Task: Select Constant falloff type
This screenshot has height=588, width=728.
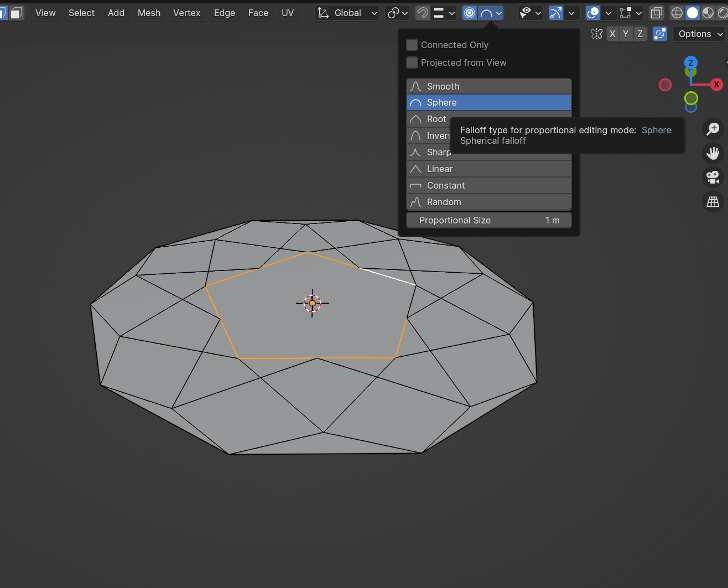Action: [x=489, y=185]
